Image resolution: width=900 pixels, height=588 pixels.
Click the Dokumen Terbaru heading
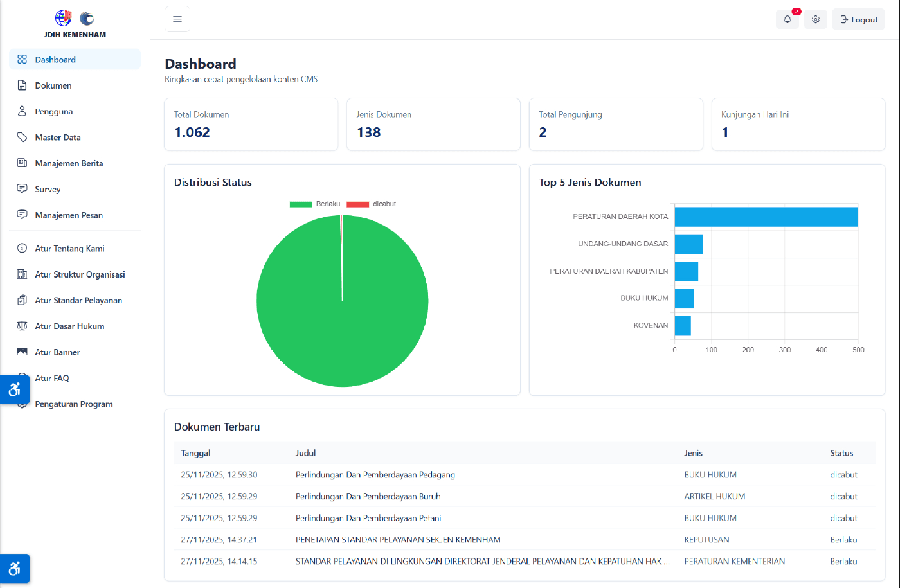point(217,427)
